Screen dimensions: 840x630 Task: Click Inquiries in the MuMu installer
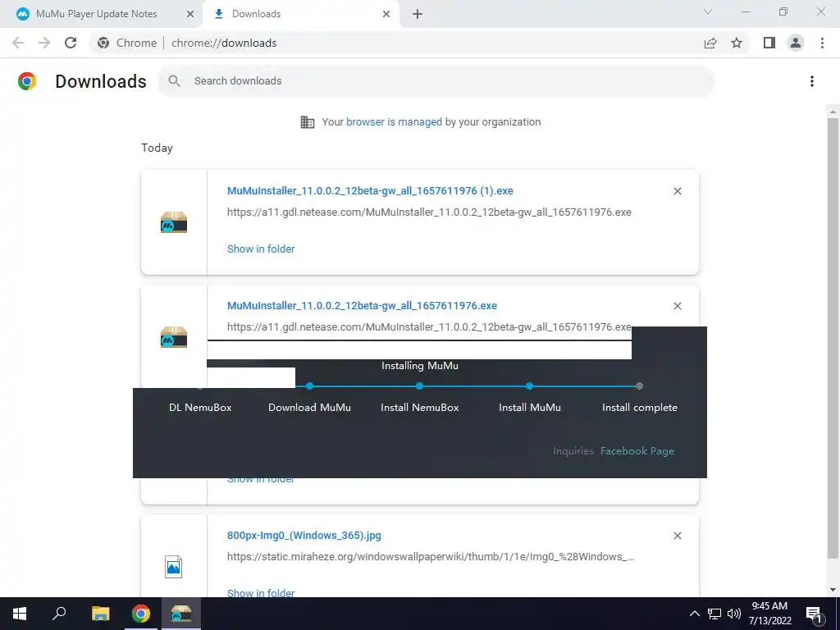click(573, 451)
